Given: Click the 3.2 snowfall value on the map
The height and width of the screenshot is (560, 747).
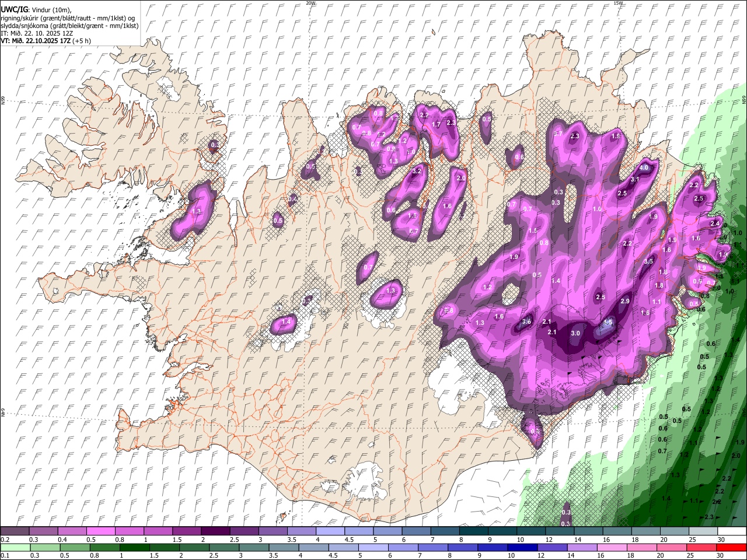Looking at the screenshot, I should [x=417, y=171].
